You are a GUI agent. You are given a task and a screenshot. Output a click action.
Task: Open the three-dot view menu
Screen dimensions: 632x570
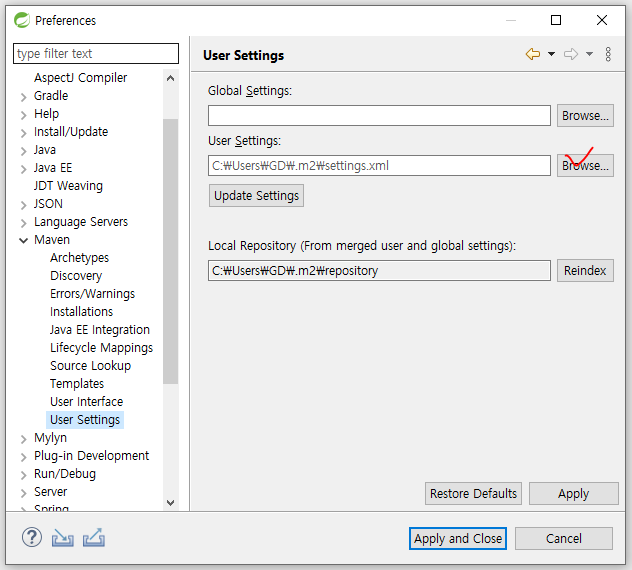pos(608,54)
